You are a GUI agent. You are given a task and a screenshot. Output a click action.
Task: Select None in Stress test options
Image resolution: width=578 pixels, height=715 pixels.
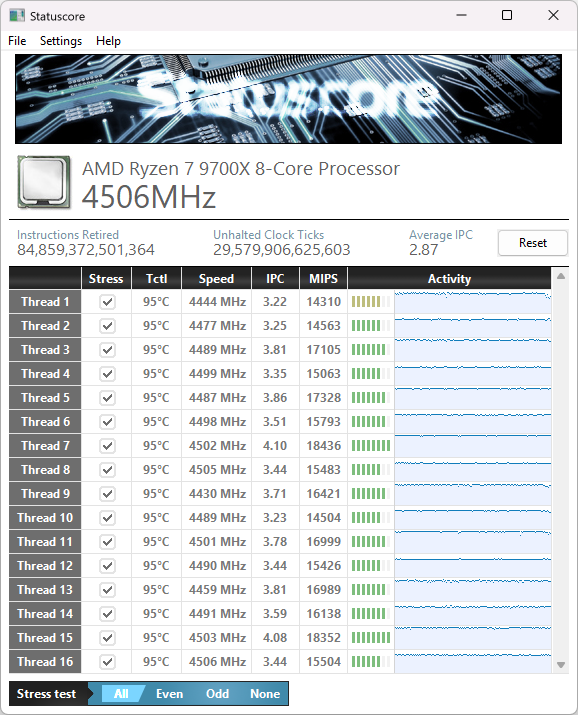[265, 694]
